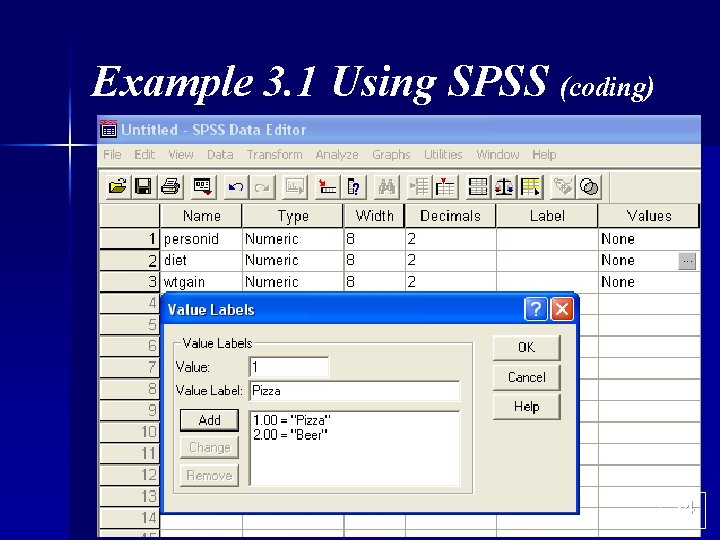Click the Insert Variable icon
720x540 pixels.
445,187
